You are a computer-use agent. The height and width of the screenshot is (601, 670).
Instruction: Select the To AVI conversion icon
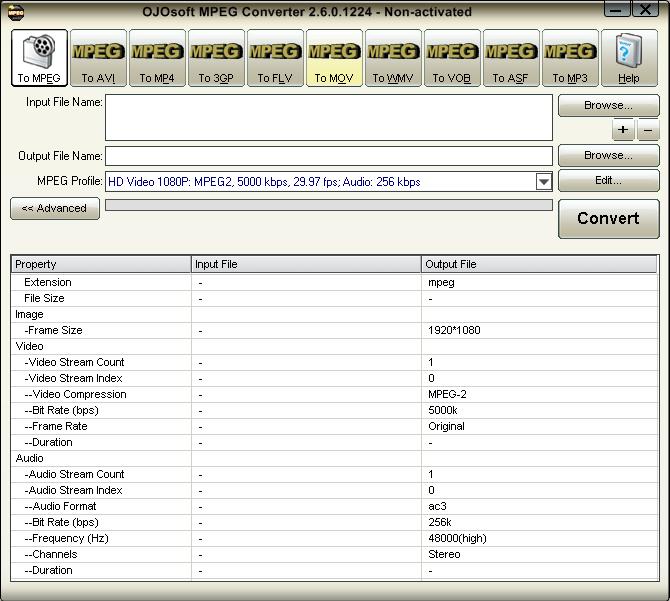[98, 58]
